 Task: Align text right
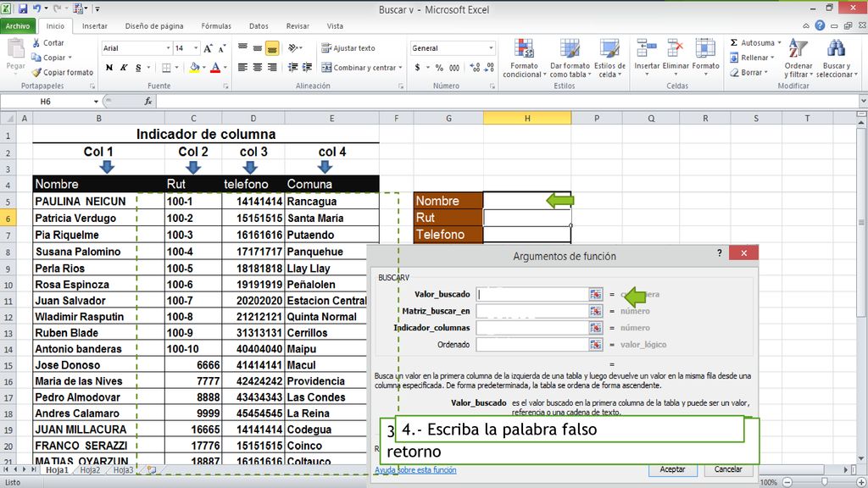click(x=272, y=68)
